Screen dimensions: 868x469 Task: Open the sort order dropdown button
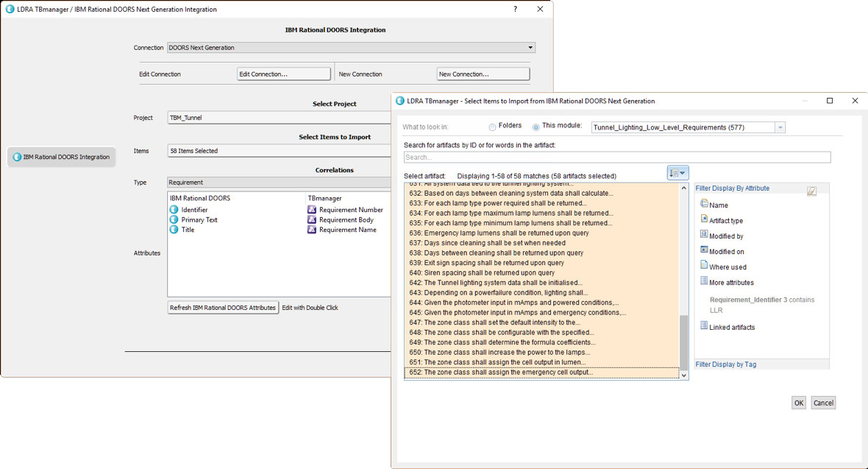[x=677, y=173]
